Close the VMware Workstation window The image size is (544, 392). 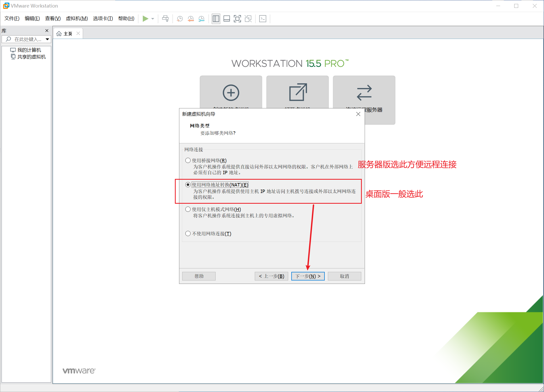tap(535, 6)
